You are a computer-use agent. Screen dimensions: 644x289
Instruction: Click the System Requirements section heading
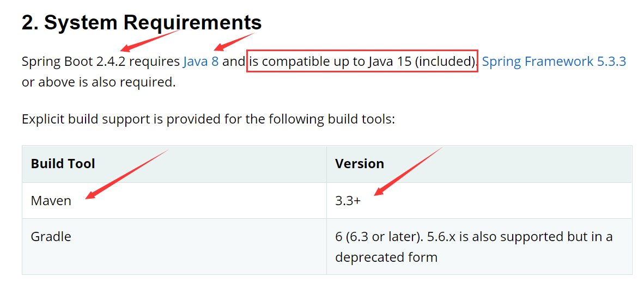pos(142,22)
